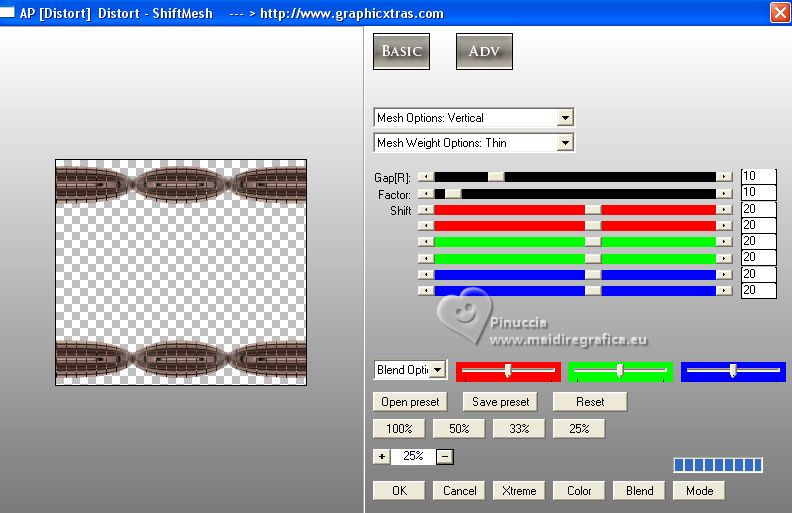Click left arrow of first blue Shift slider
Image resolution: width=792 pixels, height=513 pixels.
(426, 275)
